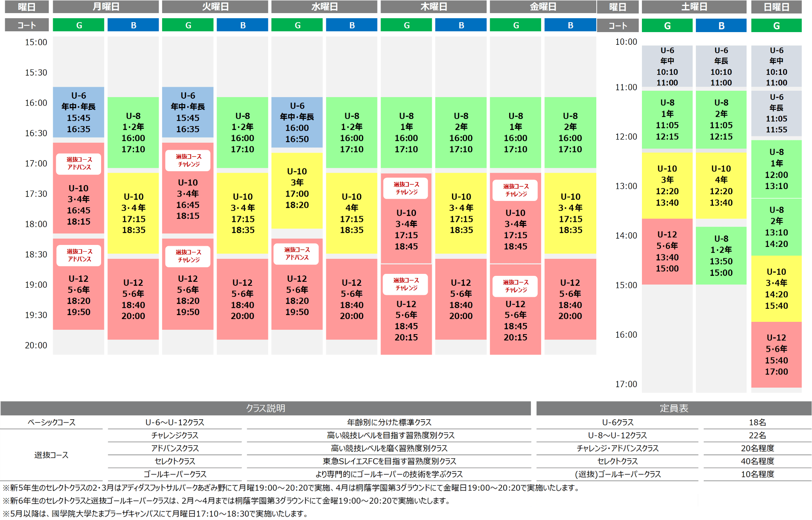
Task: Click the 月曜日 day header
Action: click(105, 7)
